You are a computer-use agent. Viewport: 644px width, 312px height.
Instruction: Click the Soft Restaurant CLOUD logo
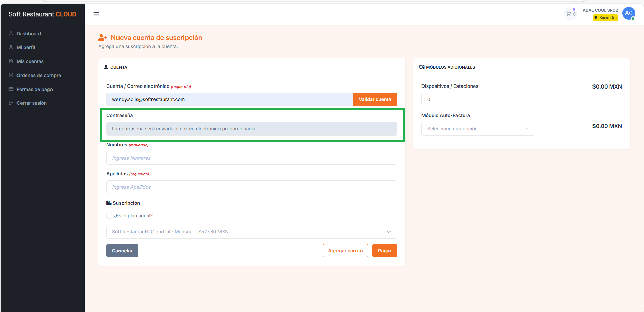pos(42,14)
